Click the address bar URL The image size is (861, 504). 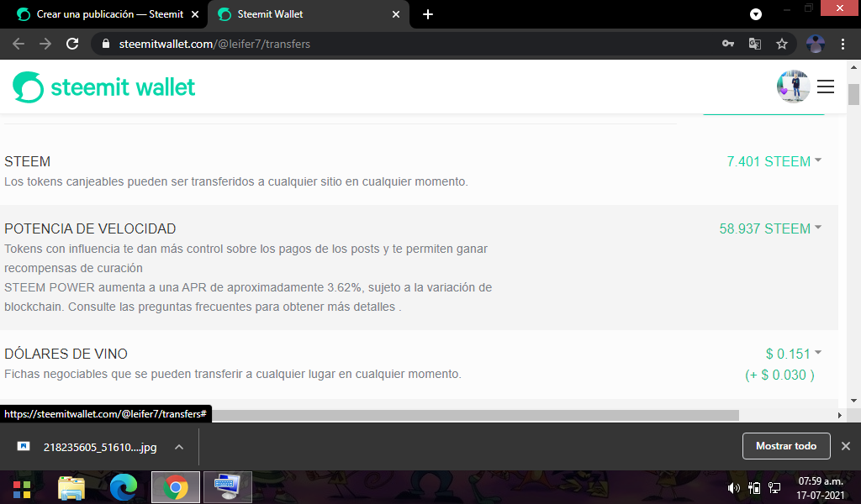[214, 44]
